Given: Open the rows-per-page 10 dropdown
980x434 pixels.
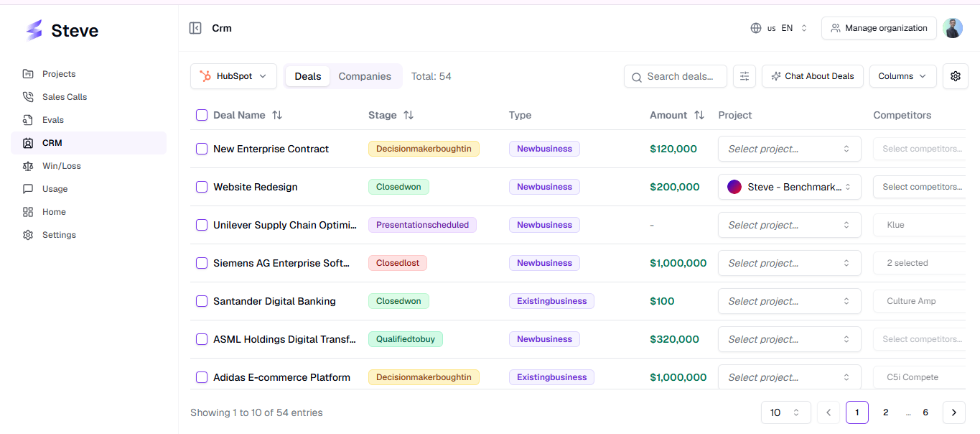Looking at the screenshot, I should (x=785, y=412).
